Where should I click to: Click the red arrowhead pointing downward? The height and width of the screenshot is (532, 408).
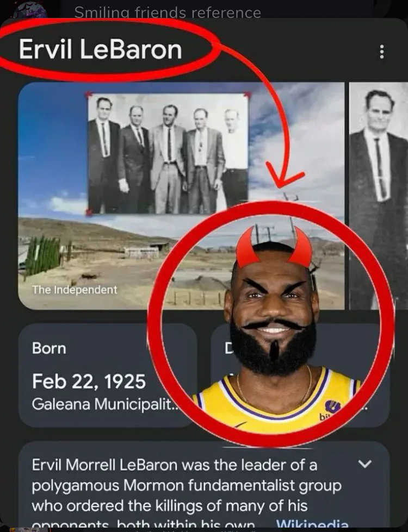tap(284, 175)
